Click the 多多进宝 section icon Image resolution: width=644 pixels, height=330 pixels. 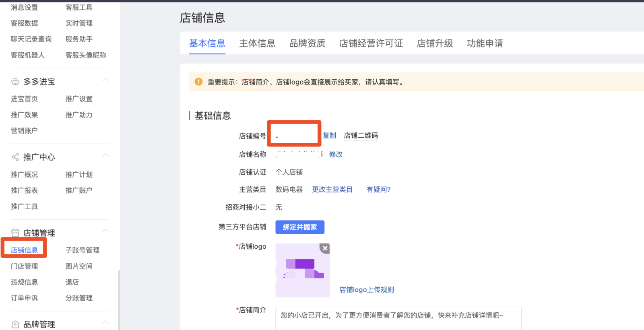click(x=15, y=82)
